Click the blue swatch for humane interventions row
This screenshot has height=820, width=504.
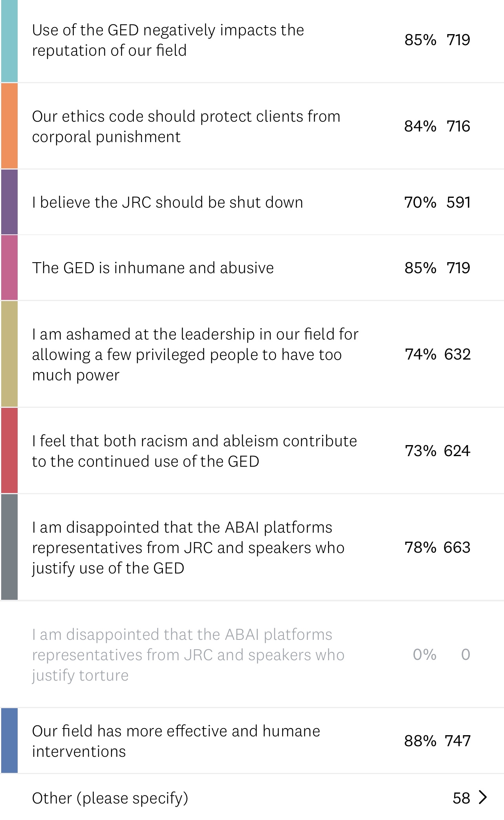click(x=9, y=741)
